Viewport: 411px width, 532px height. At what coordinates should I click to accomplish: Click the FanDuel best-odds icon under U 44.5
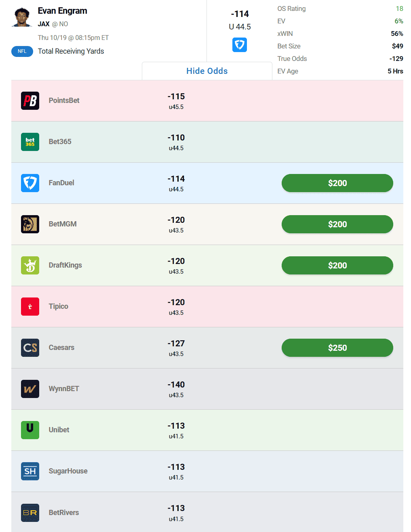point(240,45)
